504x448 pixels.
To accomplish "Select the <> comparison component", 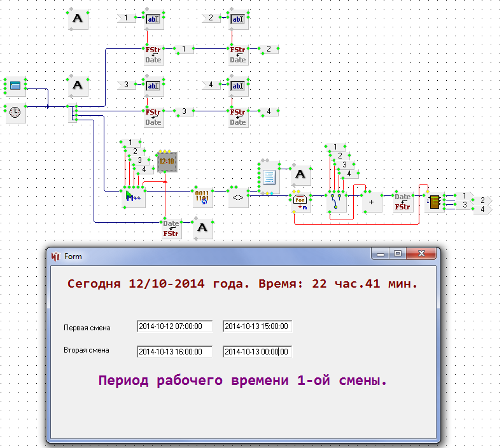I will 237,198.
